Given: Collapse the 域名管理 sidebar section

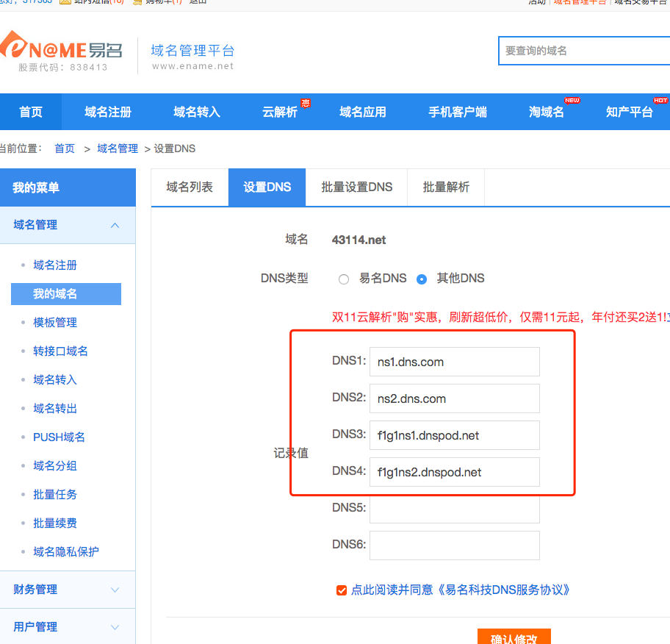Looking at the screenshot, I should point(115,225).
